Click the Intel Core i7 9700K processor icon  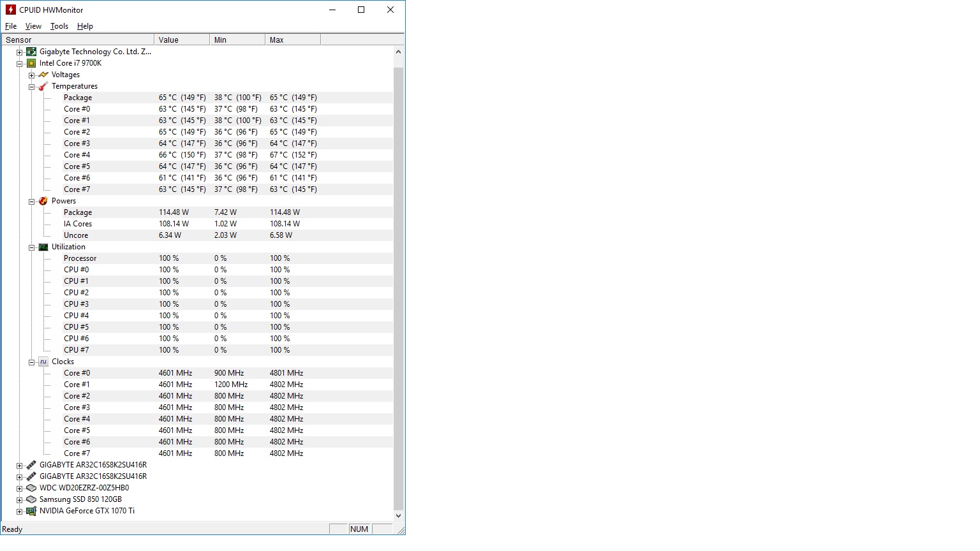click(31, 63)
